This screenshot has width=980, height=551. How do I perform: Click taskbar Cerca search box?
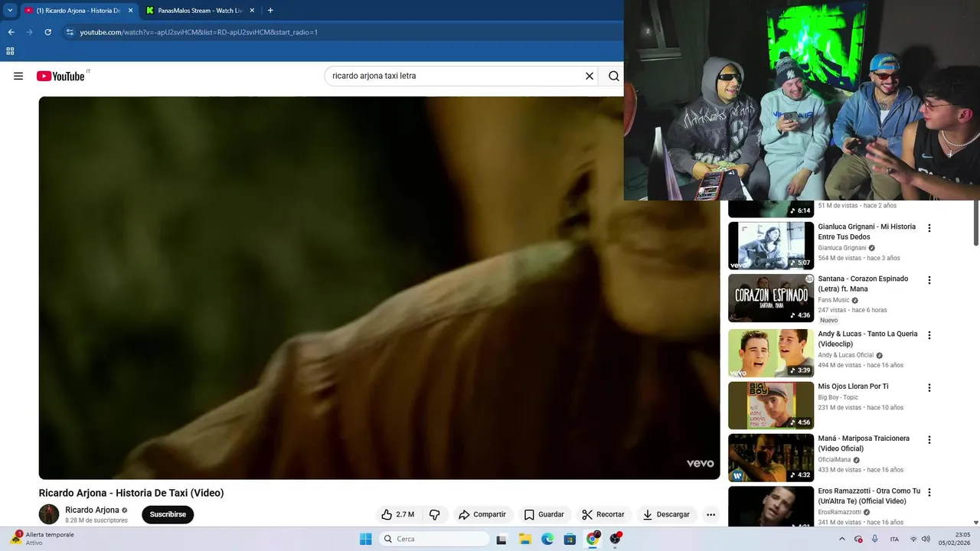[434, 539]
